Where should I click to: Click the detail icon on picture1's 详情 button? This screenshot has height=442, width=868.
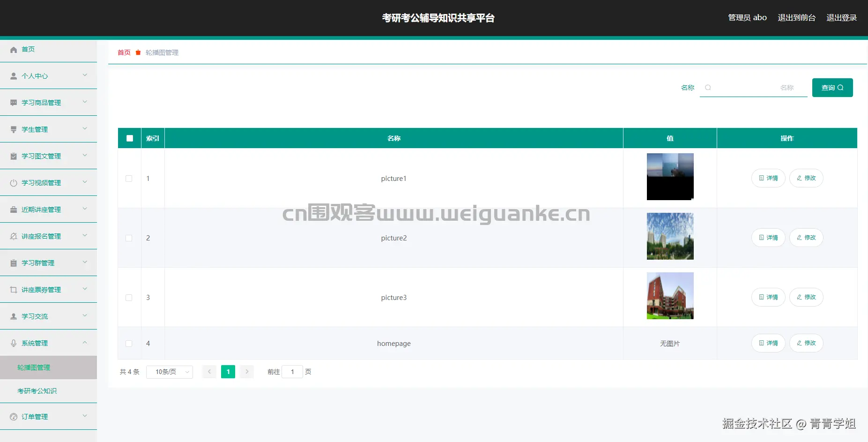point(761,178)
